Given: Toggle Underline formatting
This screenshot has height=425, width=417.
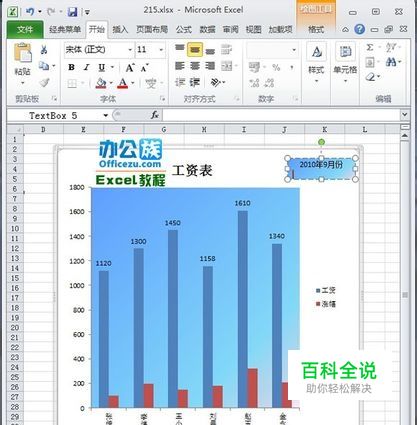Looking at the screenshot, I should 102,67.
